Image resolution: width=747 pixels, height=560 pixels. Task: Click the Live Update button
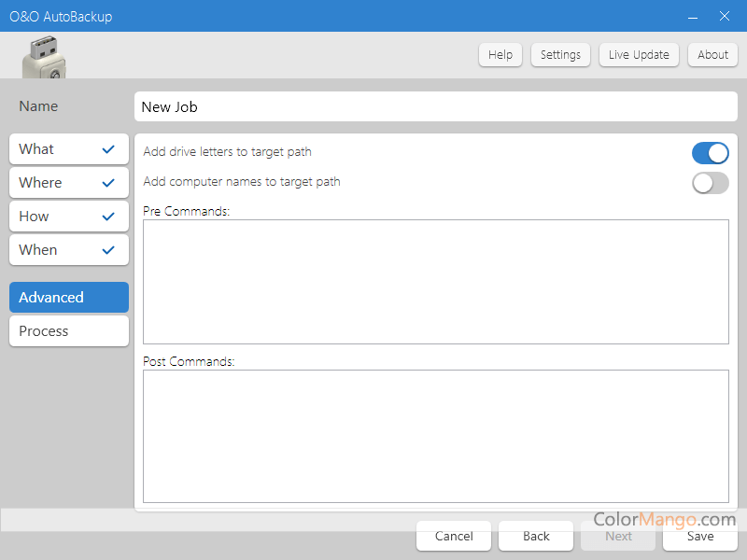639,55
